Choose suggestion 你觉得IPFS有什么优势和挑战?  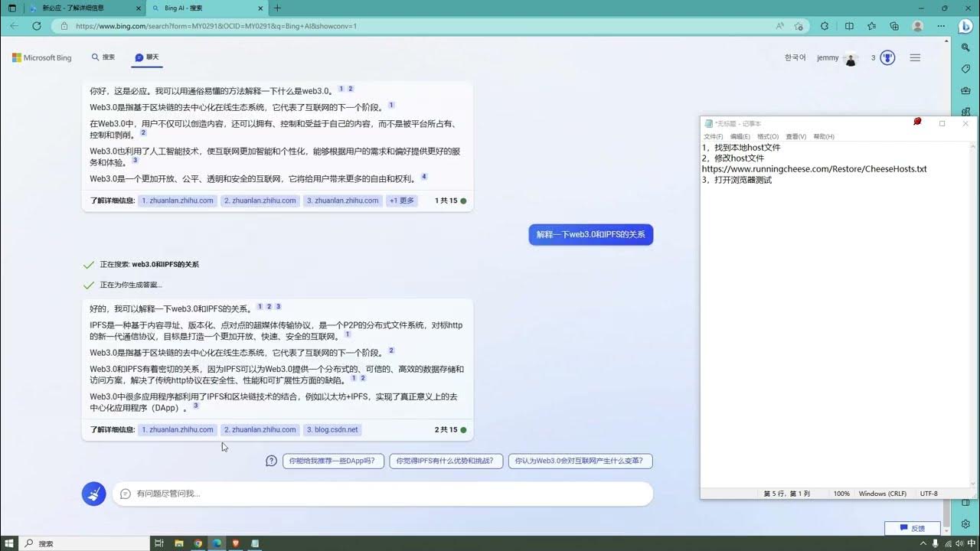446,461
